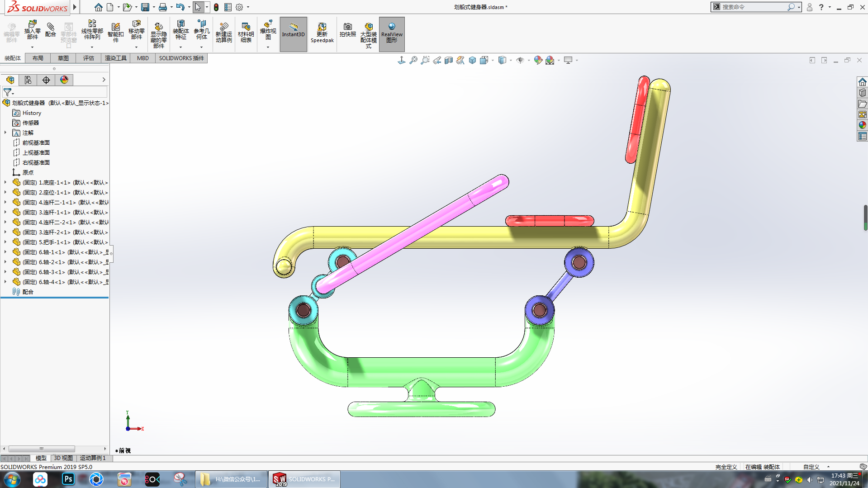Switch to 评估 (Evaluate) tab
868x488 pixels.
(x=89, y=58)
